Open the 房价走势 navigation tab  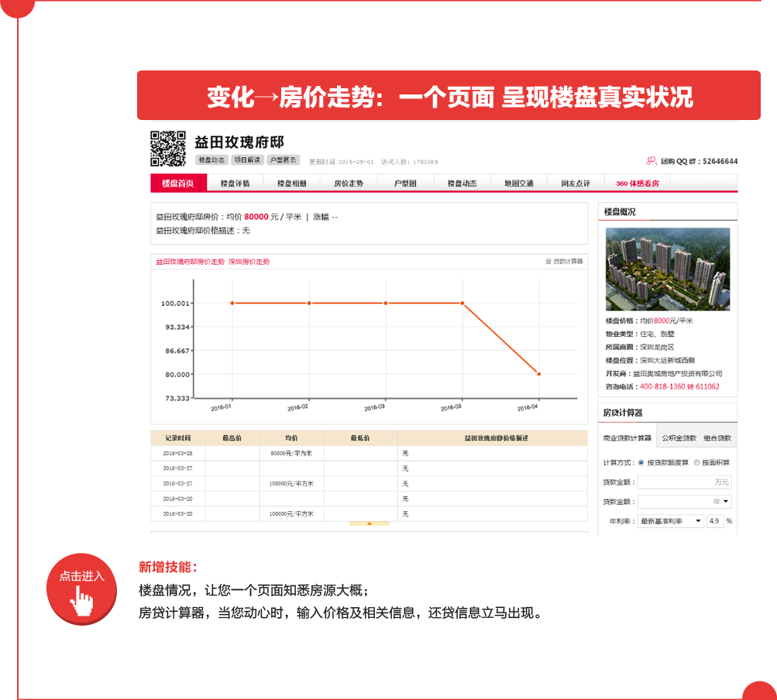coord(349,184)
